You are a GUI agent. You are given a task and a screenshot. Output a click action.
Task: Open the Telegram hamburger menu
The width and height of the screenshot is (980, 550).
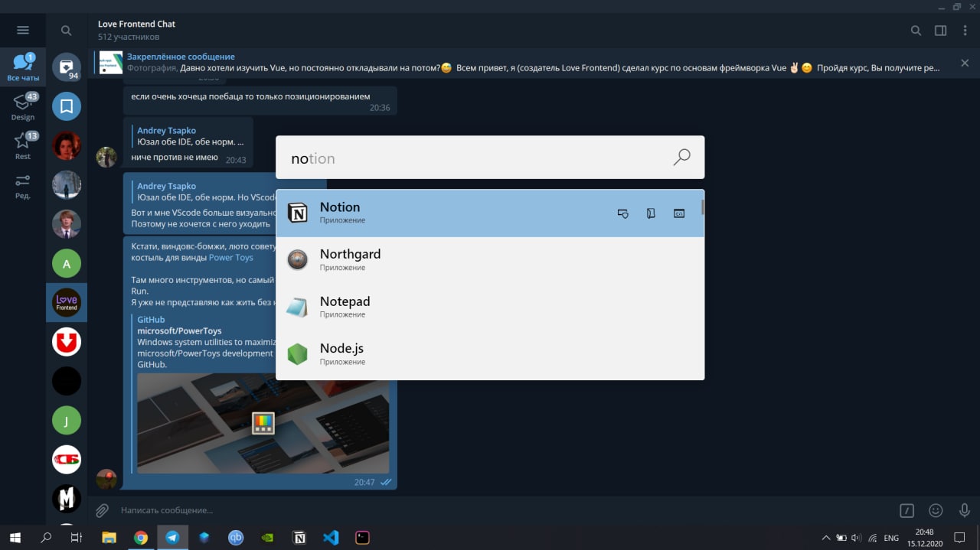tap(22, 30)
